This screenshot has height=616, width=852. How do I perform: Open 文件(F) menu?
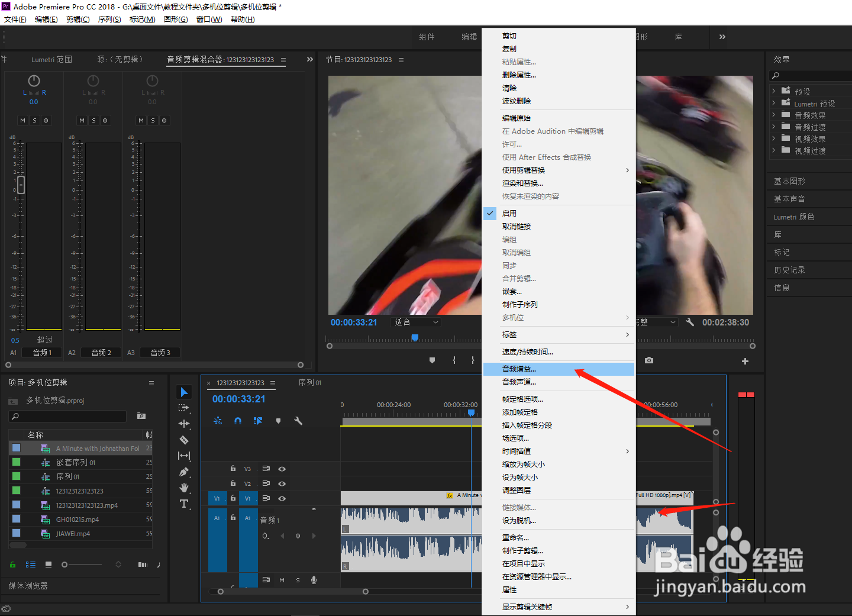pos(15,20)
